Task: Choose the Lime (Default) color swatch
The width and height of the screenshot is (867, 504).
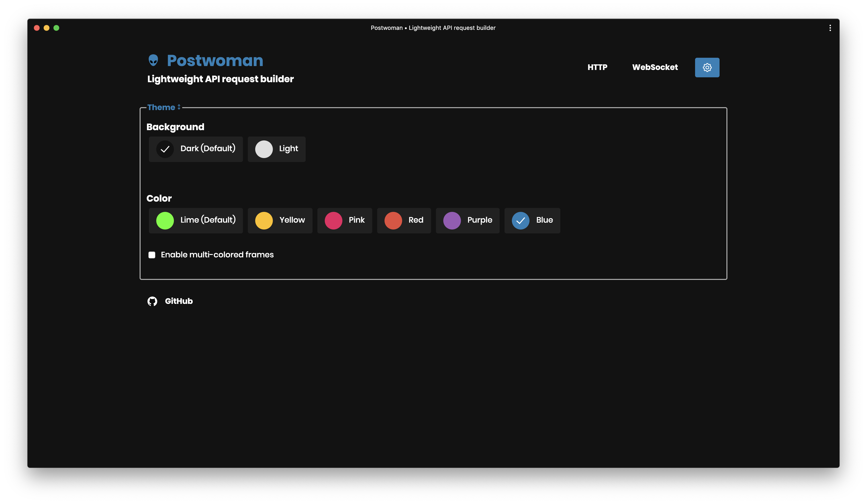Action: [x=195, y=220]
